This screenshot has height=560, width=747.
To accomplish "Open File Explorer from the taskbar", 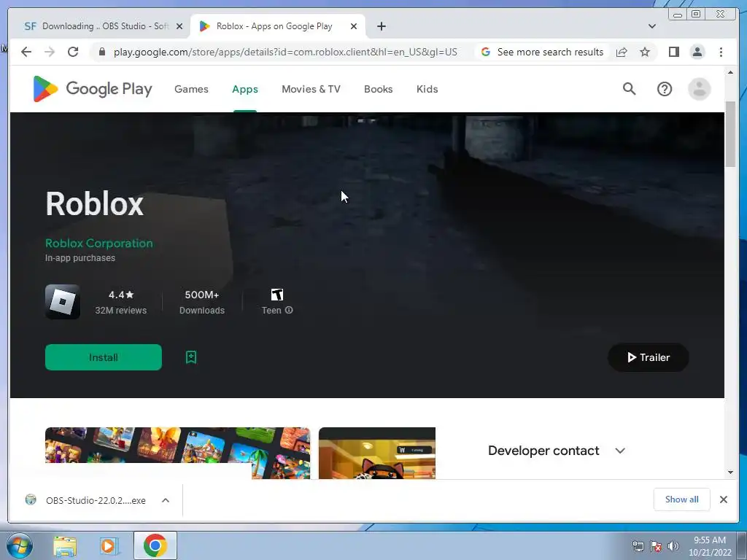I will (x=64, y=545).
